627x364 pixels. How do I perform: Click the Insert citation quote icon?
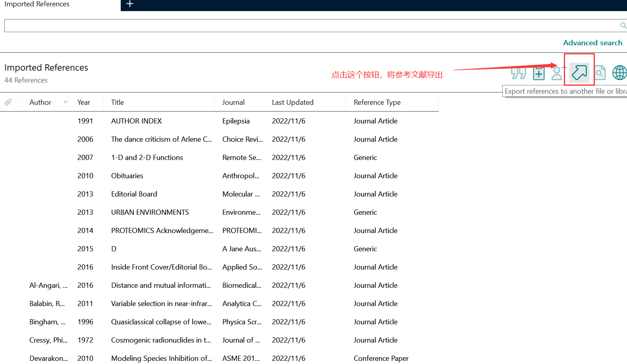coord(519,73)
